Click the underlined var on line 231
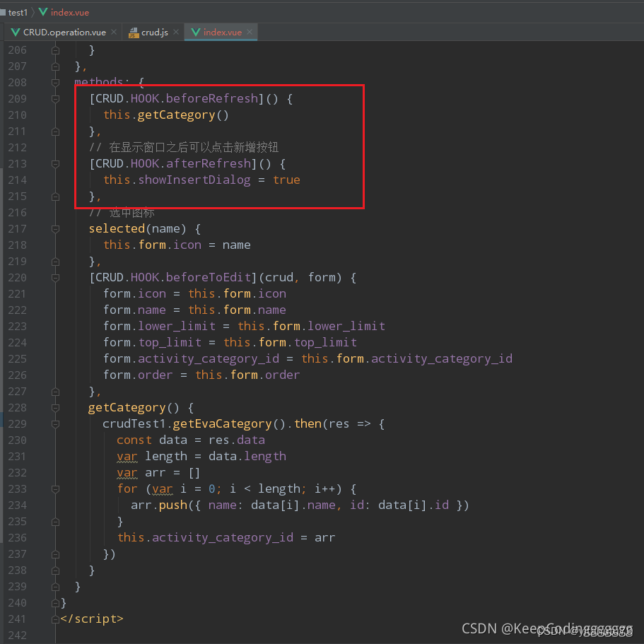 pos(127,457)
